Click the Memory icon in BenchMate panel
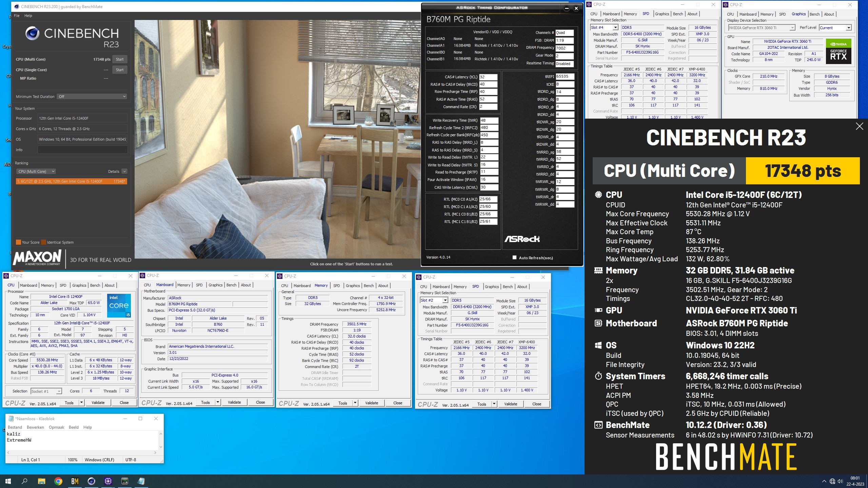The width and height of the screenshot is (868, 488). [x=598, y=270]
